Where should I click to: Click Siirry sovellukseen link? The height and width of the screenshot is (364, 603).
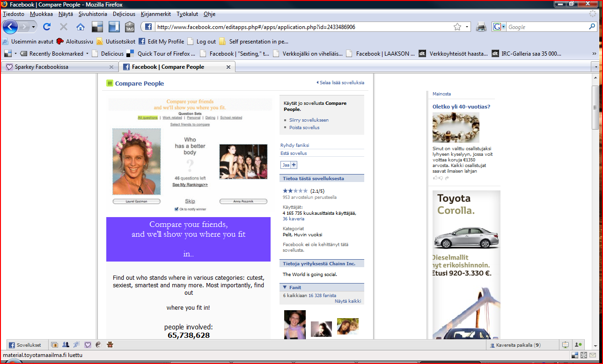tap(309, 120)
